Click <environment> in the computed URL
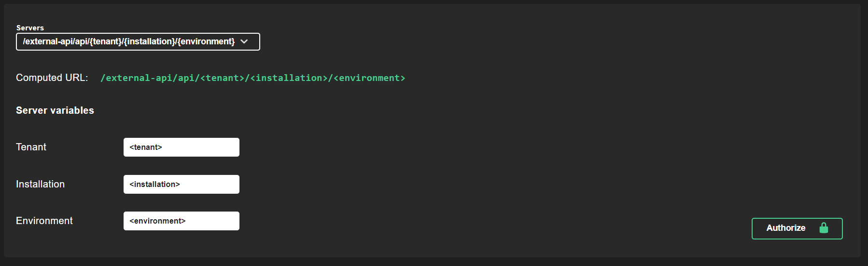Viewport: 868px width, 266px height. (x=369, y=78)
